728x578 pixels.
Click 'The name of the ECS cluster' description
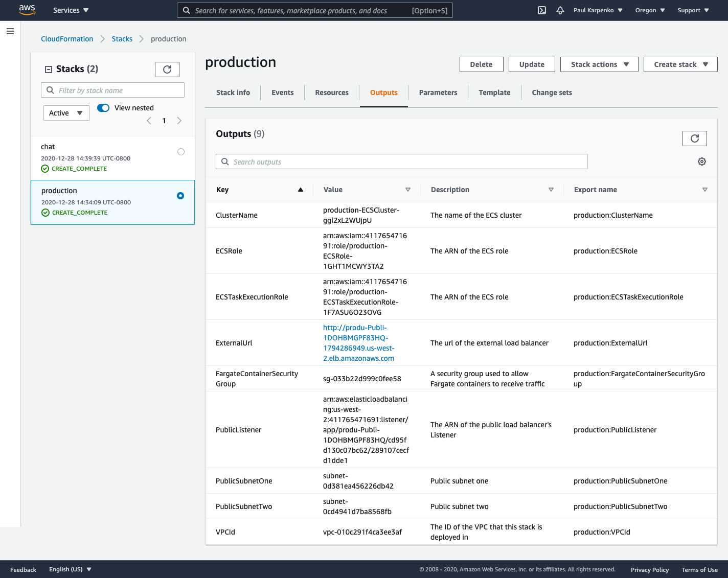click(x=476, y=215)
